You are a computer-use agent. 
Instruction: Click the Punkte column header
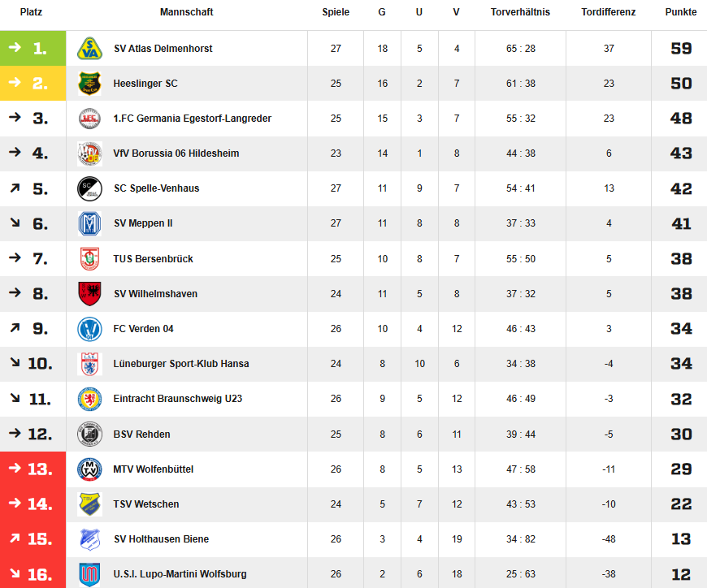680,12
